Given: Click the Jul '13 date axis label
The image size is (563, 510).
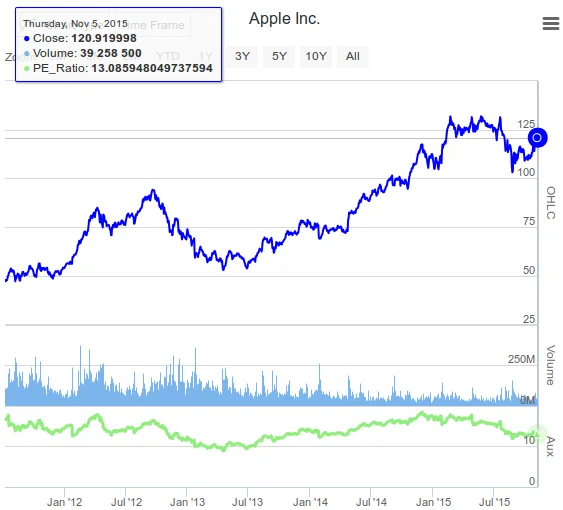Looking at the screenshot, I should pyautogui.click(x=247, y=502).
